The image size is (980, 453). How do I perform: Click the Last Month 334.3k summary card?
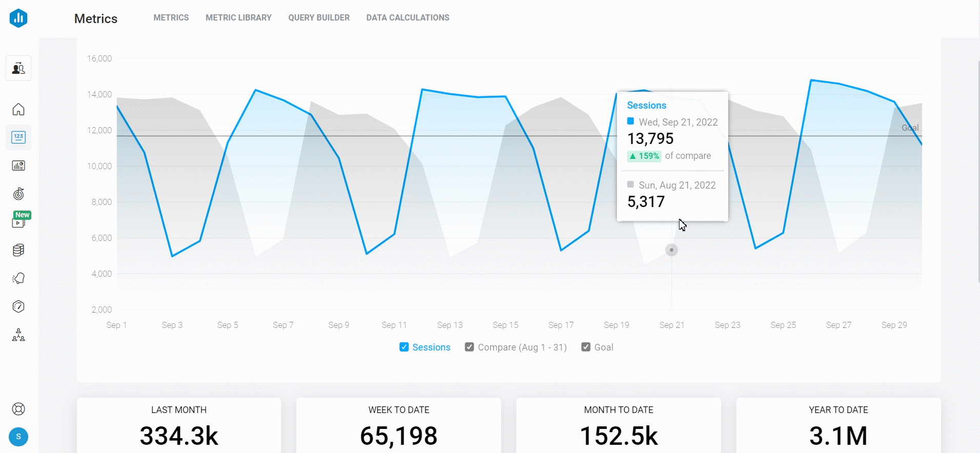tap(179, 425)
